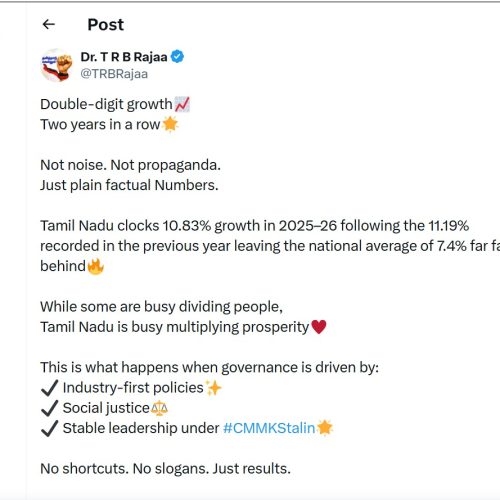Click the 'Not noise. Not propaganda.' line
The image size is (500, 500).
[130, 165]
